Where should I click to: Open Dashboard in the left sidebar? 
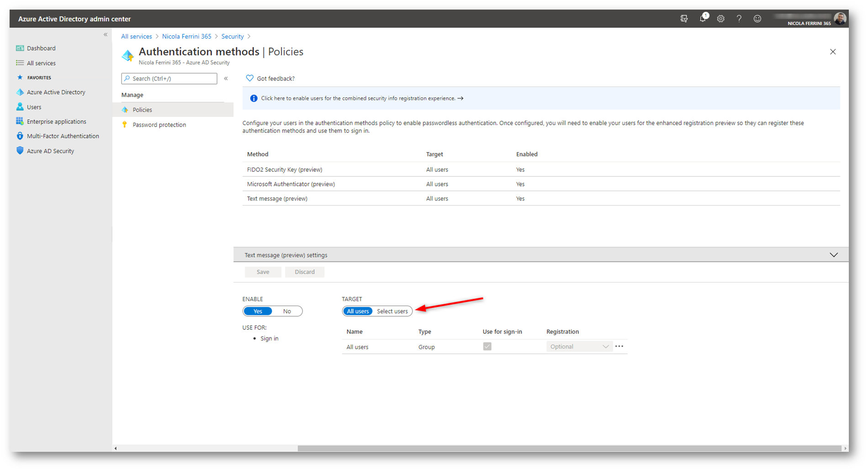pos(41,48)
